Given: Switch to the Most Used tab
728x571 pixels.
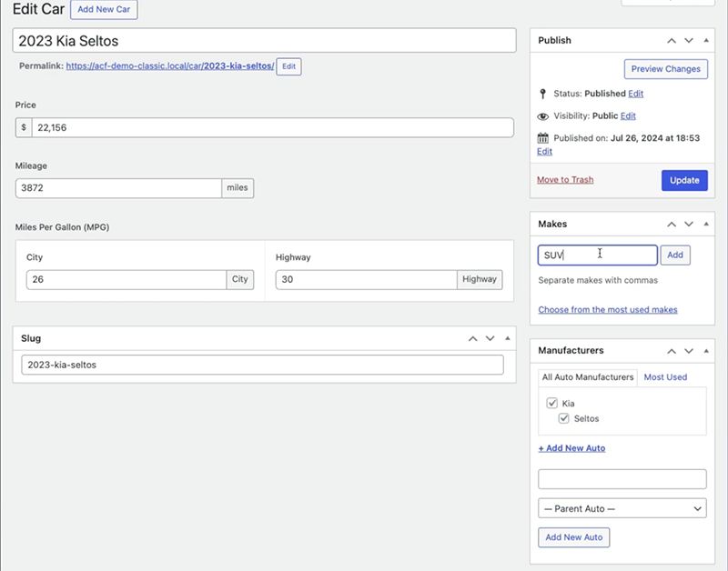Looking at the screenshot, I should [x=665, y=376].
